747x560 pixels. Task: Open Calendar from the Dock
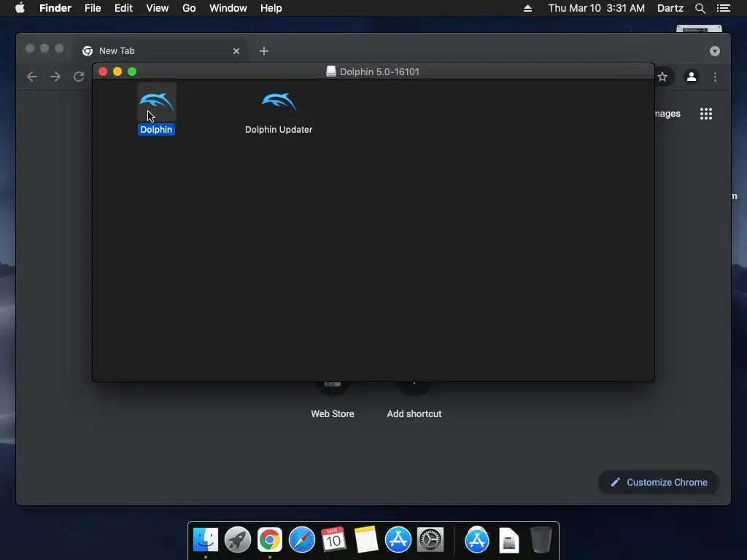tap(333, 540)
